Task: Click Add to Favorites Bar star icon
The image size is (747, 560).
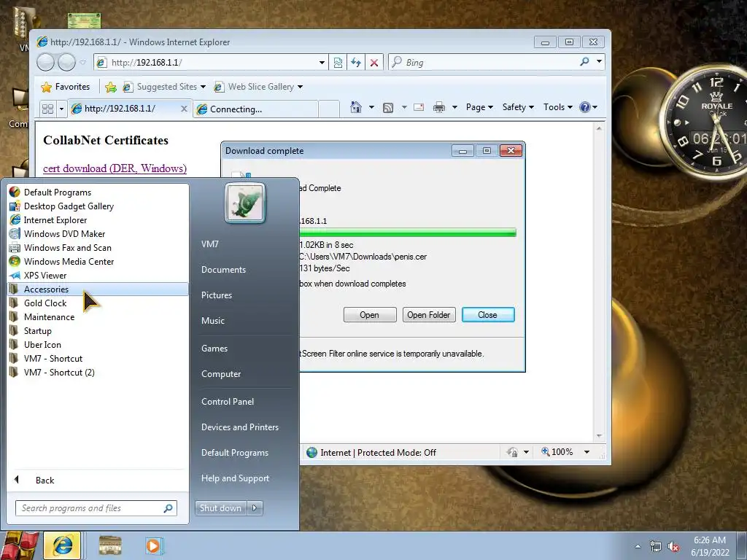Action: click(111, 87)
